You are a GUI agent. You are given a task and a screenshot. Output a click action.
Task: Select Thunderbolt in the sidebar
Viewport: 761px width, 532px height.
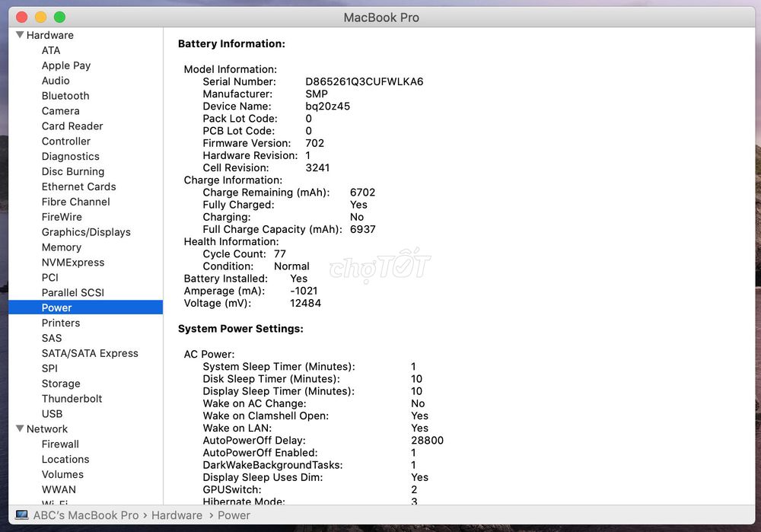tap(72, 399)
